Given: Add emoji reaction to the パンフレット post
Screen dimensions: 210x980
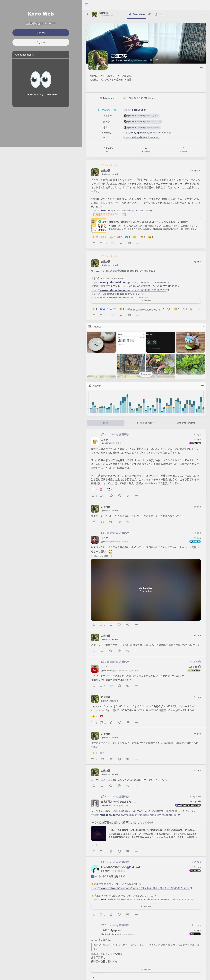Looking at the screenshot, I should pyautogui.click(x=119, y=651).
